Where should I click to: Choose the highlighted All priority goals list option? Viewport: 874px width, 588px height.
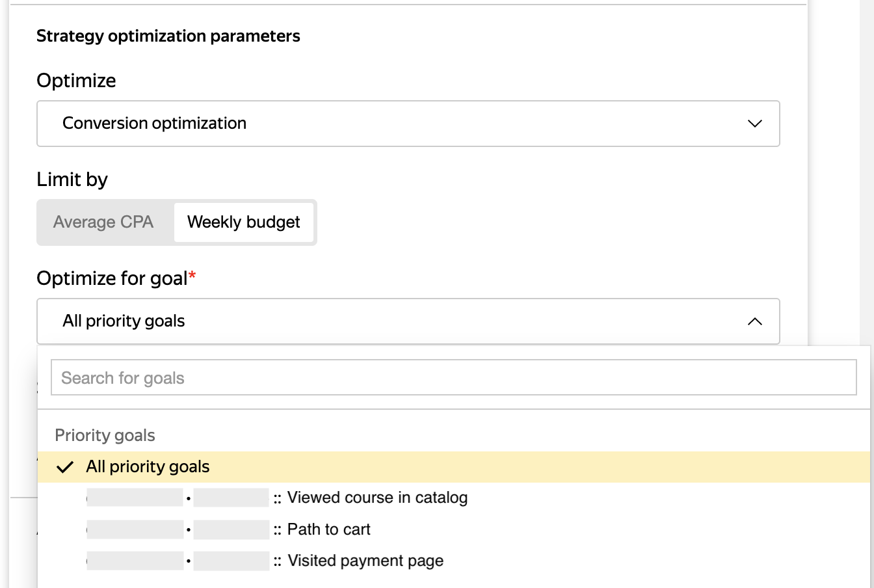pos(148,467)
